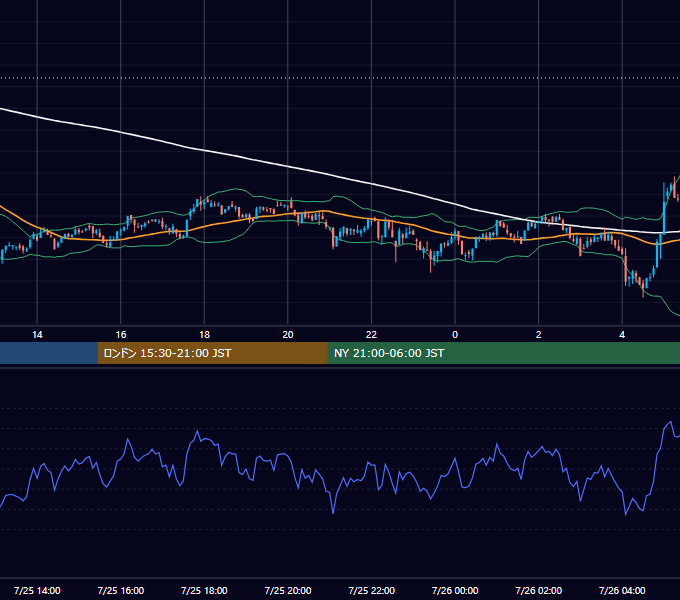Click the 7/25 18:00 time label
The image size is (680, 600).
[204, 590]
